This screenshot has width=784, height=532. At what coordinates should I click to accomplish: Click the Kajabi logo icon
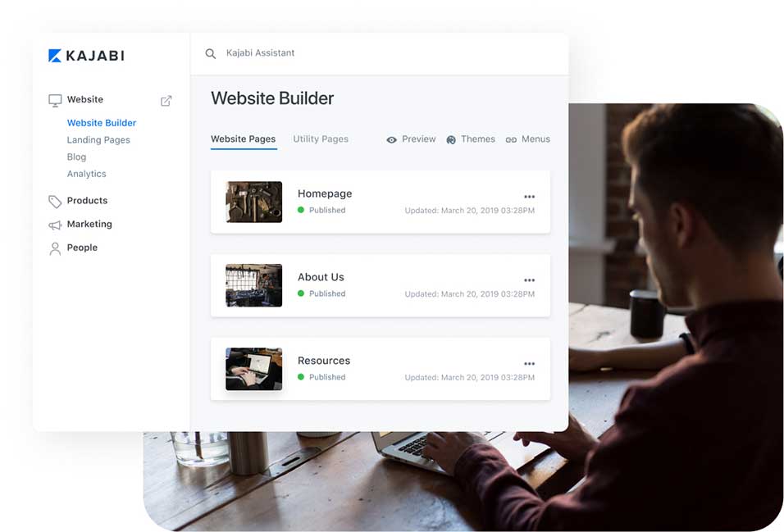click(x=55, y=56)
